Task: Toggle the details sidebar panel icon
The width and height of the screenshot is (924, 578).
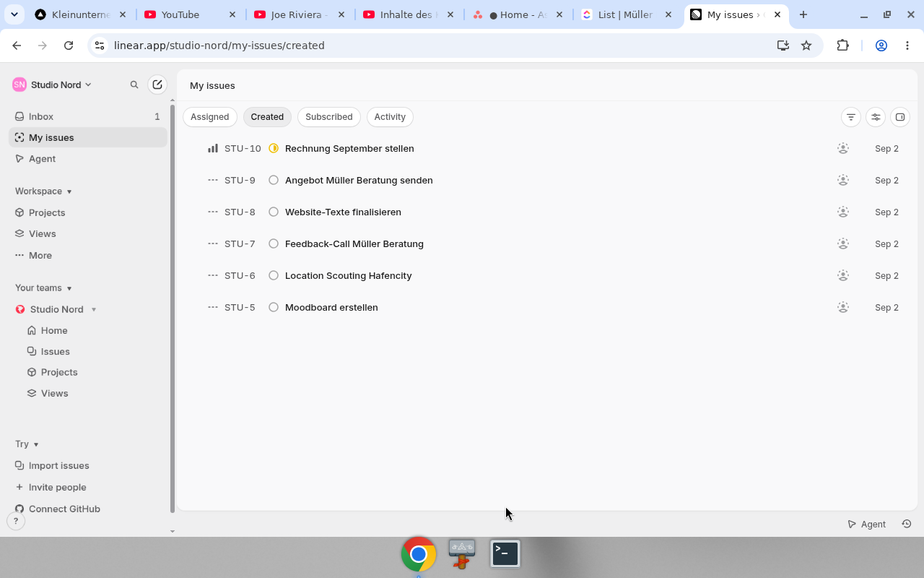Action: click(x=900, y=117)
